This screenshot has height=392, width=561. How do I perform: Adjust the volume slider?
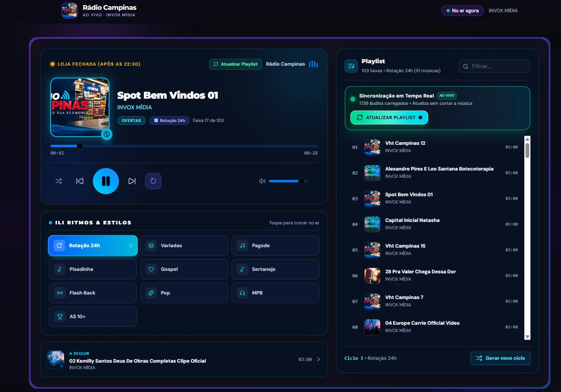tap(288, 181)
